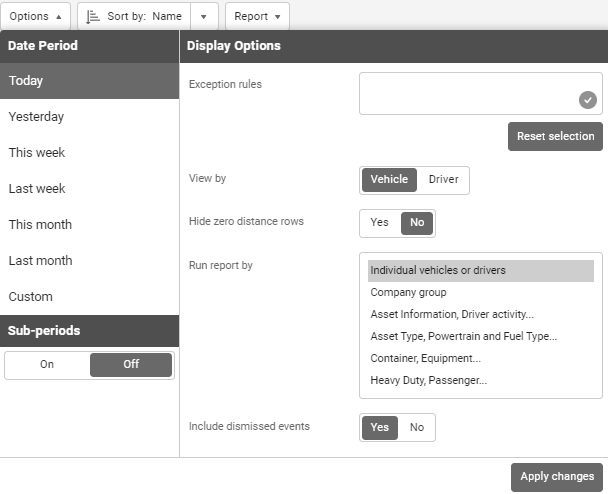Pick This week date period
This screenshot has height=494, width=608.
(37, 153)
